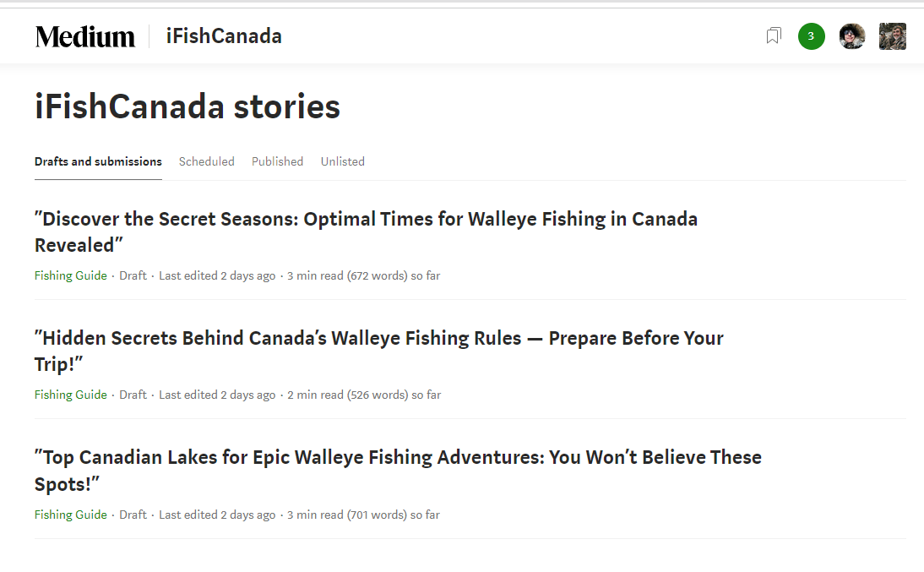Click the square publication avatar

[x=892, y=36]
